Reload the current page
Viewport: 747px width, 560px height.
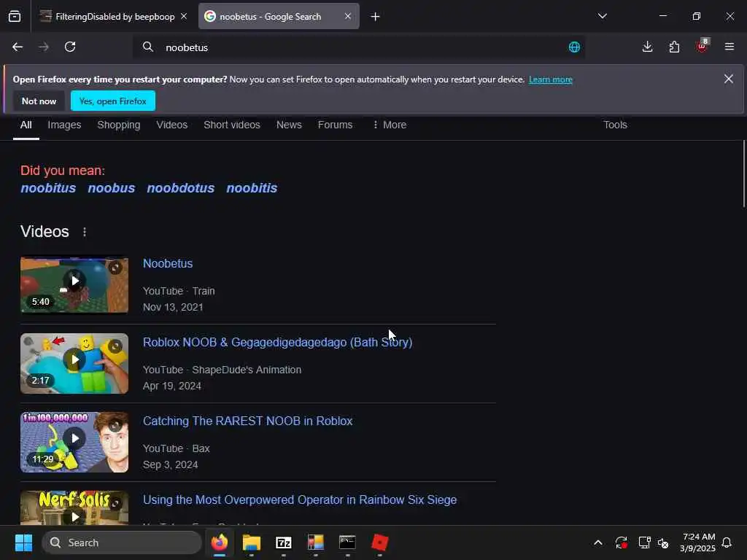[70, 47]
